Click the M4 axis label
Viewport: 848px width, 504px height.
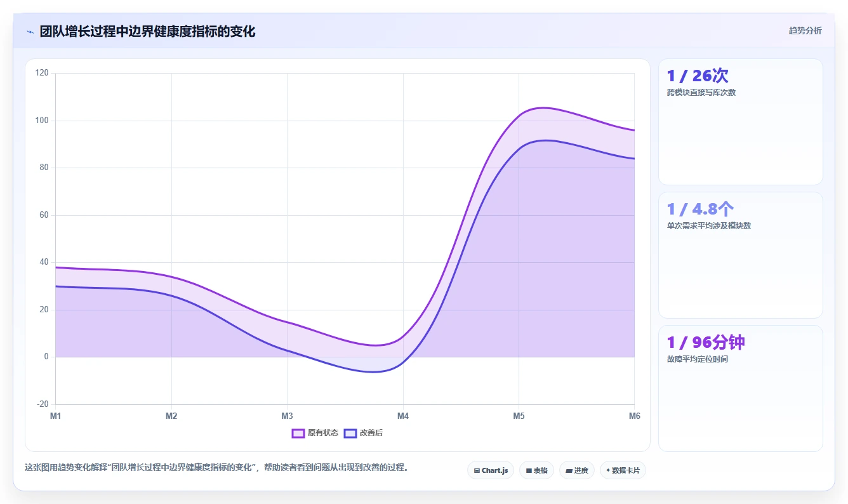click(x=403, y=416)
